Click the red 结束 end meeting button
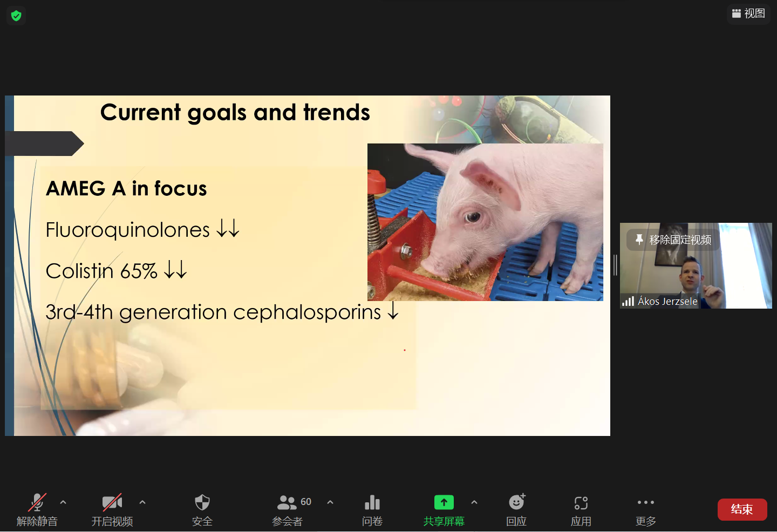 coord(742,509)
